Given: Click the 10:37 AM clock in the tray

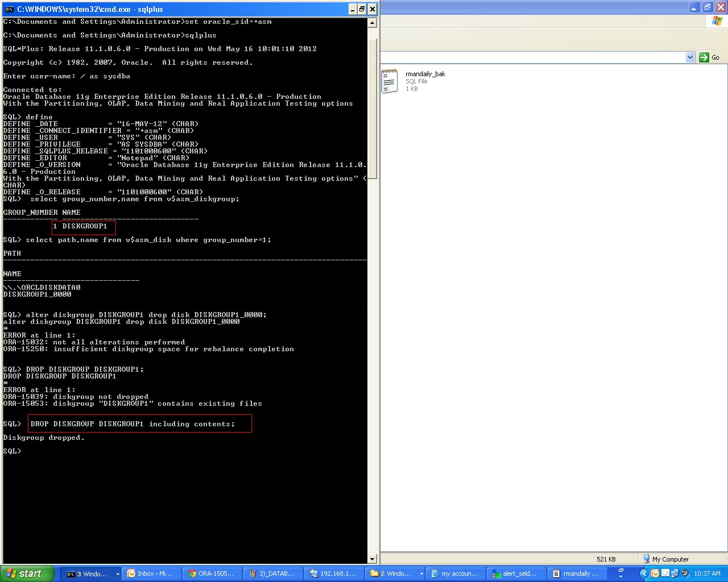Looking at the screenshot, I should [708, 573].
